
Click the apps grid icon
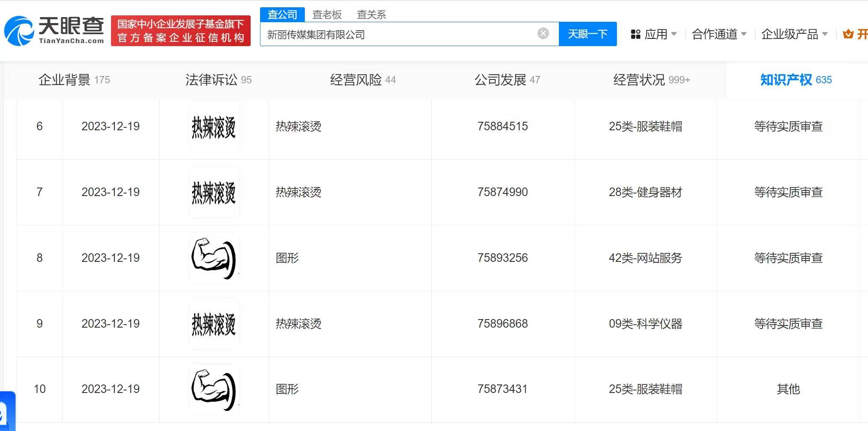pyautogui.click(x=635, y=34)
